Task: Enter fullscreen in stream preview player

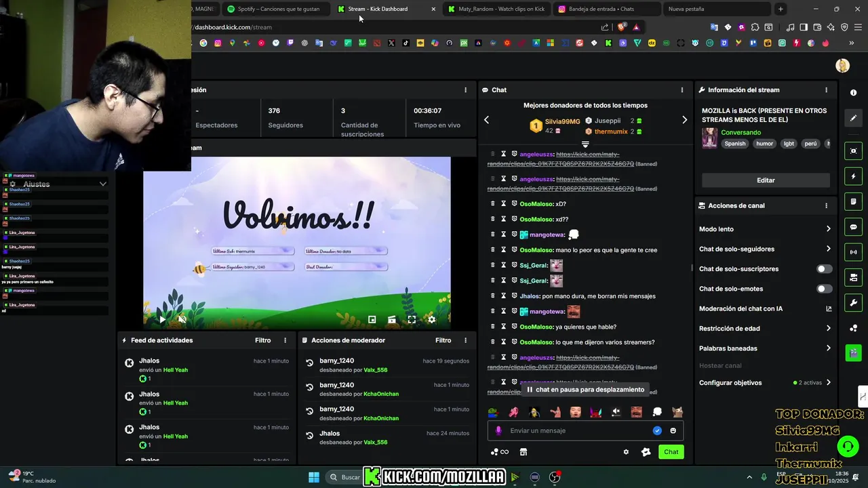Action: [411, 319]
